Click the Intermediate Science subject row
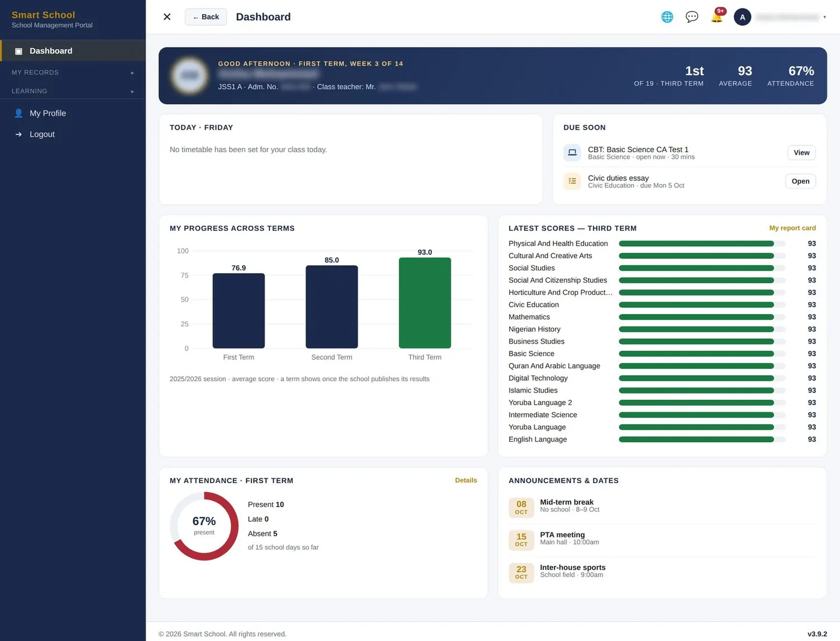840x641 pixels. (662, 415)
